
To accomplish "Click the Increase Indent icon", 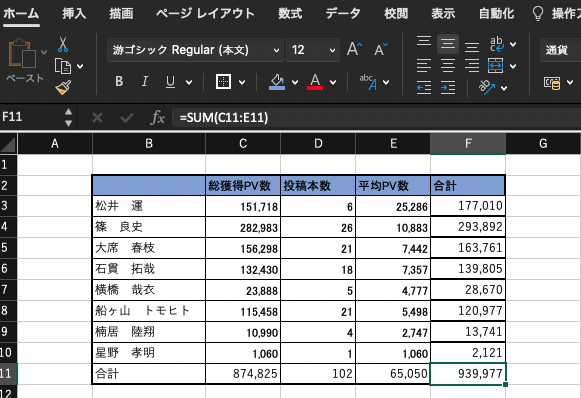I will click(448, 88).
